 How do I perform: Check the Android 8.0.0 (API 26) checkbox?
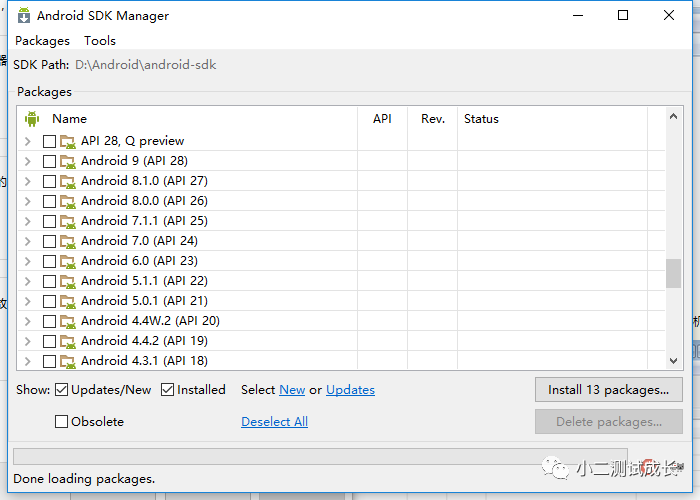coord(49,202)
